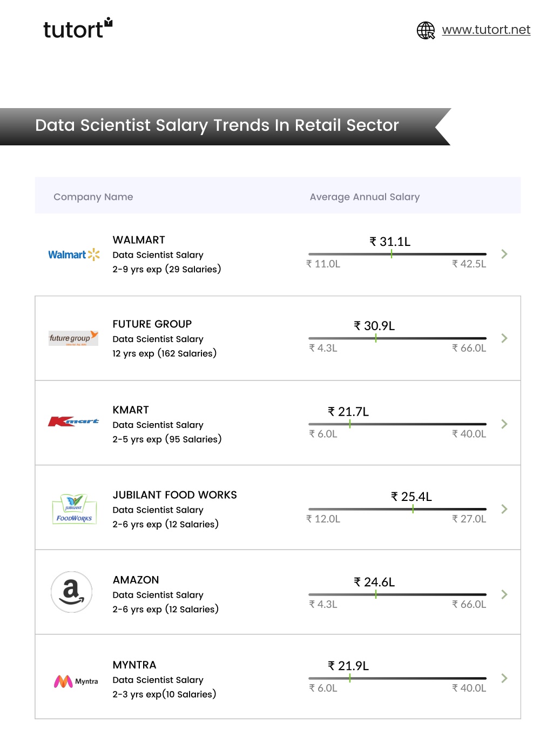Click the Future Group logo
The width and height of the screenshot is (553, 756).
pos(73,338)
